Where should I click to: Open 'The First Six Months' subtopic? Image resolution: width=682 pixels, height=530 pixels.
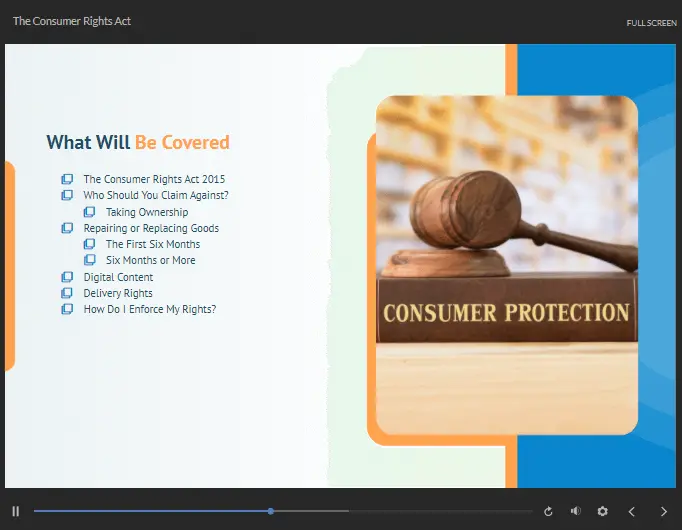coord(152,244)
